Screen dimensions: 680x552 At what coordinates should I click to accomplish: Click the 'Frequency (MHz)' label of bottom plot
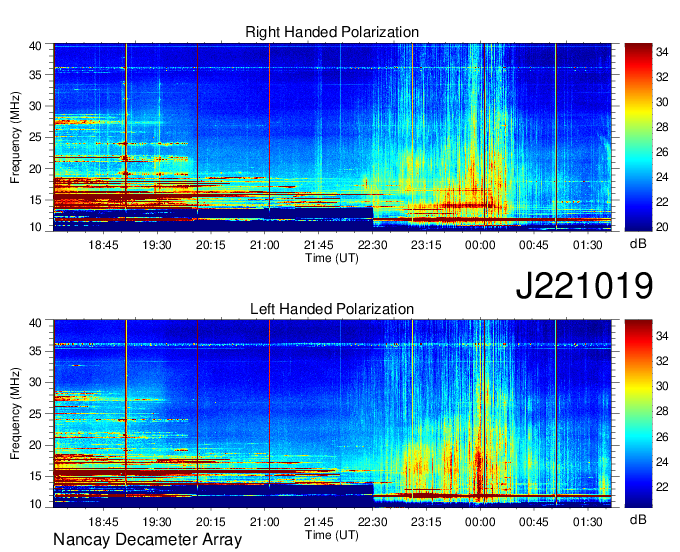coord(15,414)
